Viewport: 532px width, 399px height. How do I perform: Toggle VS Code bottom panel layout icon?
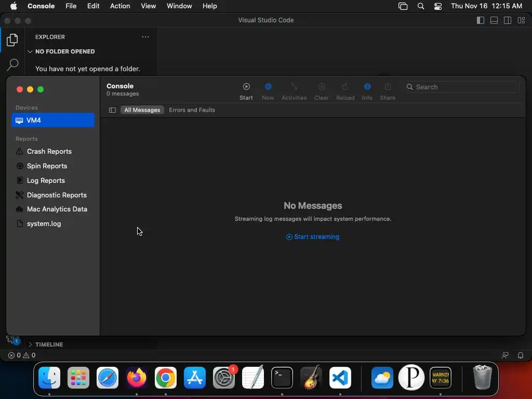(x=494, y=20)
